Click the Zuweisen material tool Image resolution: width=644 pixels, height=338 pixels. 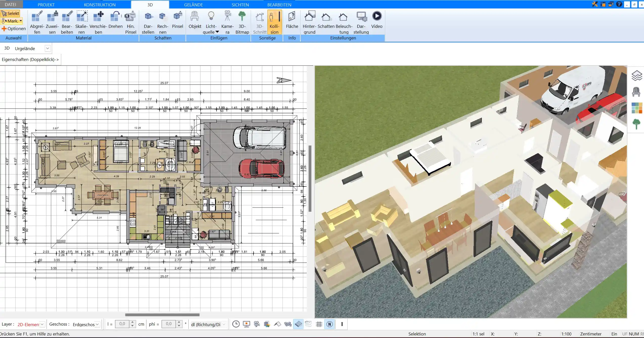click(x=52, y=22)
